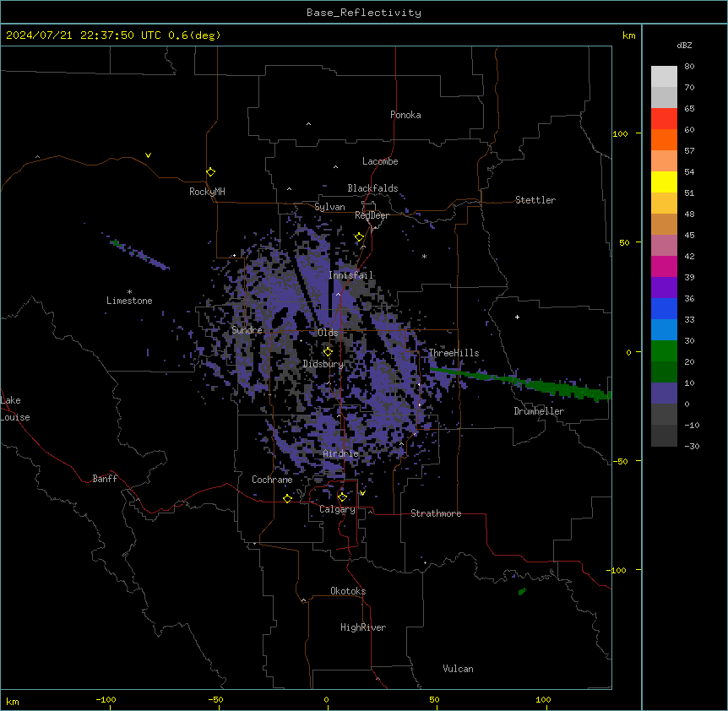Select the 36 dBZ blue color swatch

(664, 308)
